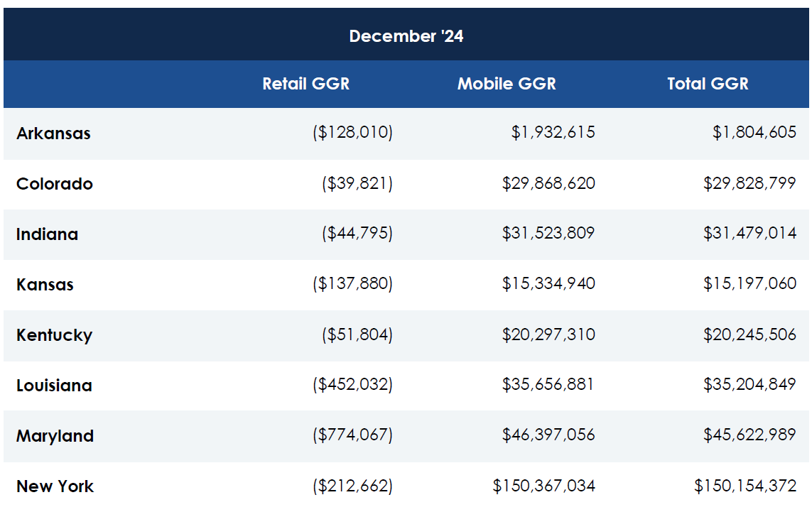Viewport: 812px width, 512px height.
Task: Click the Indiana row label
Action: (47, 234)
